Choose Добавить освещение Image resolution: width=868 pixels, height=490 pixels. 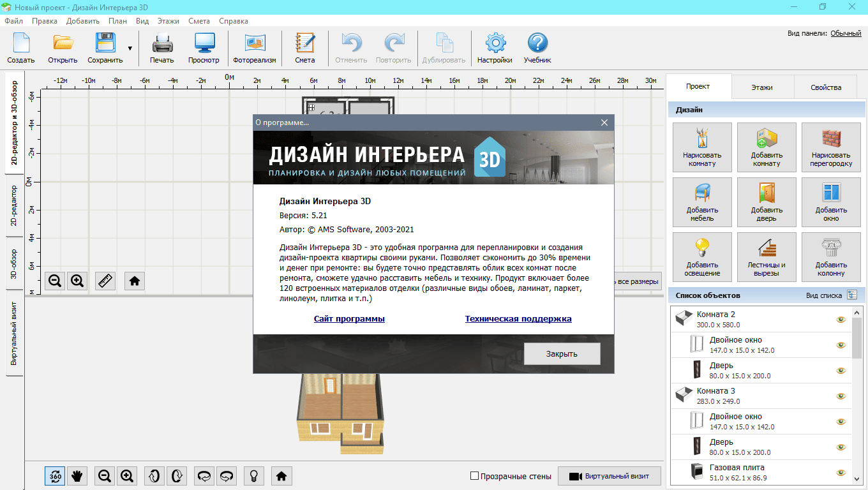702,257
